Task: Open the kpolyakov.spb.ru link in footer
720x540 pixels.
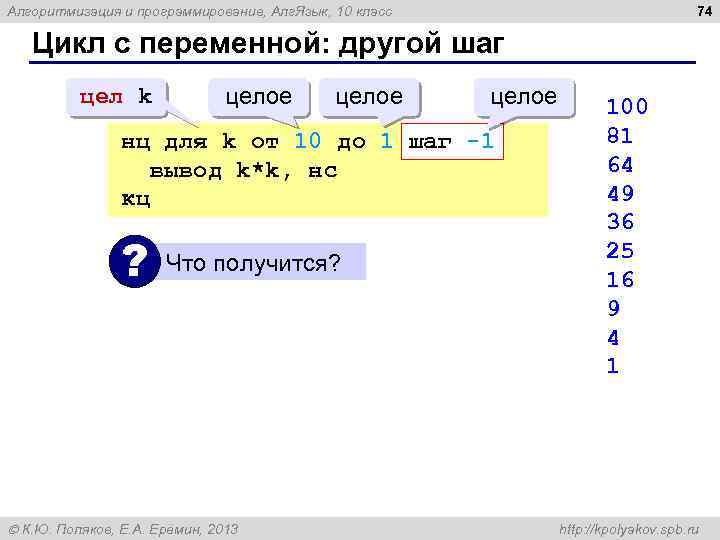Action: coord(629,529)
